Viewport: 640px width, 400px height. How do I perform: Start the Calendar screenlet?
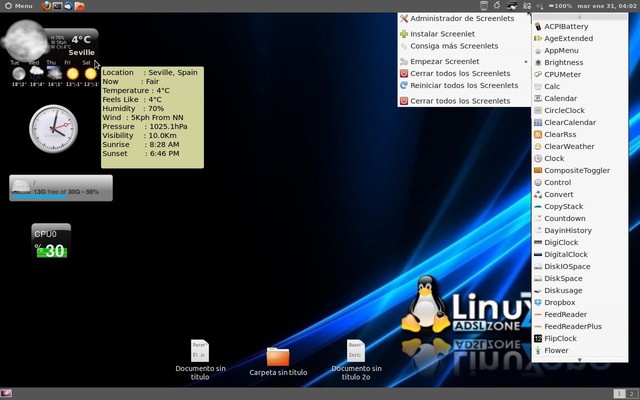pos(580,98)
